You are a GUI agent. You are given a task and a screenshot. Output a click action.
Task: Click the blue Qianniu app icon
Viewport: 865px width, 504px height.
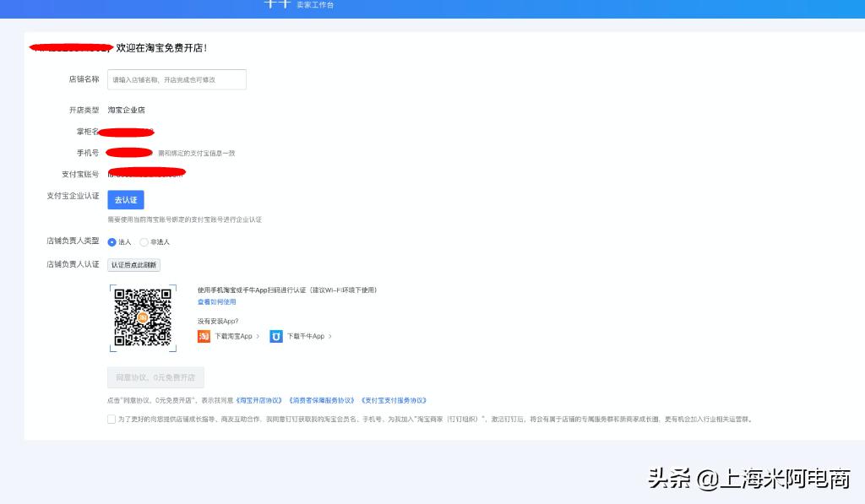275,335
